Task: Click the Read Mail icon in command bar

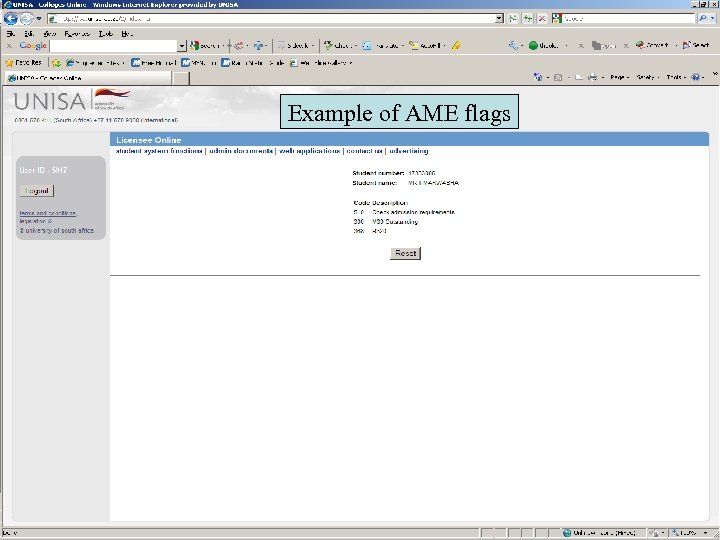Action: coord(579,77)
